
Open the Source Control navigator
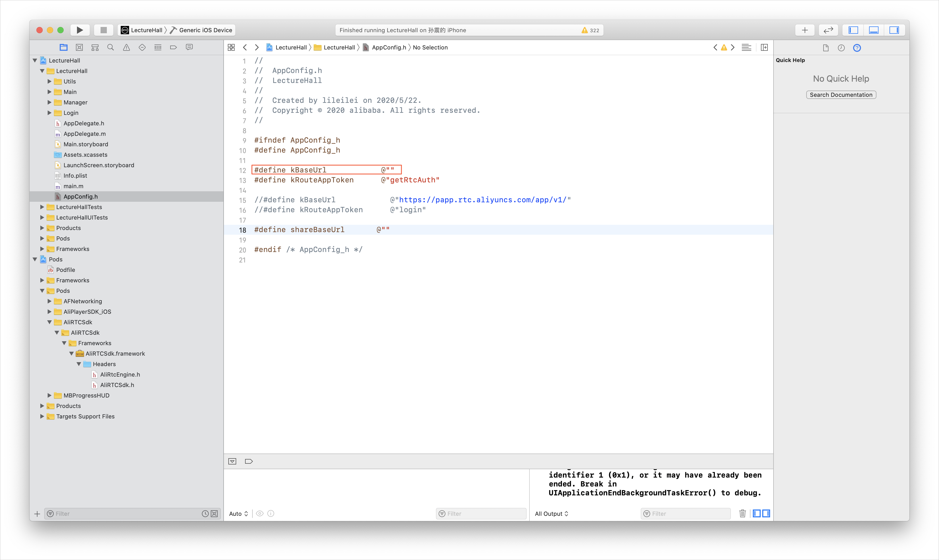(x=79, y=47)
